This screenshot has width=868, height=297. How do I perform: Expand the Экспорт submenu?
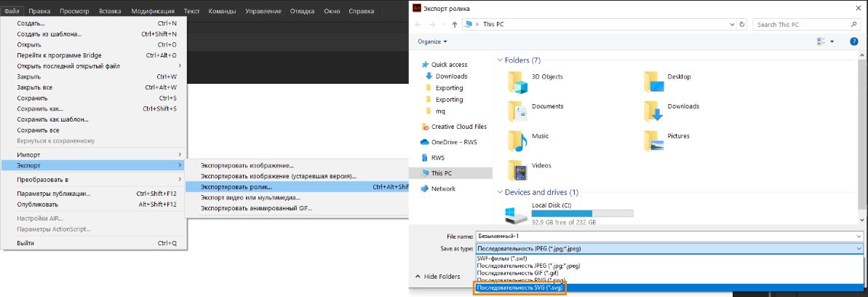(94, 166)
